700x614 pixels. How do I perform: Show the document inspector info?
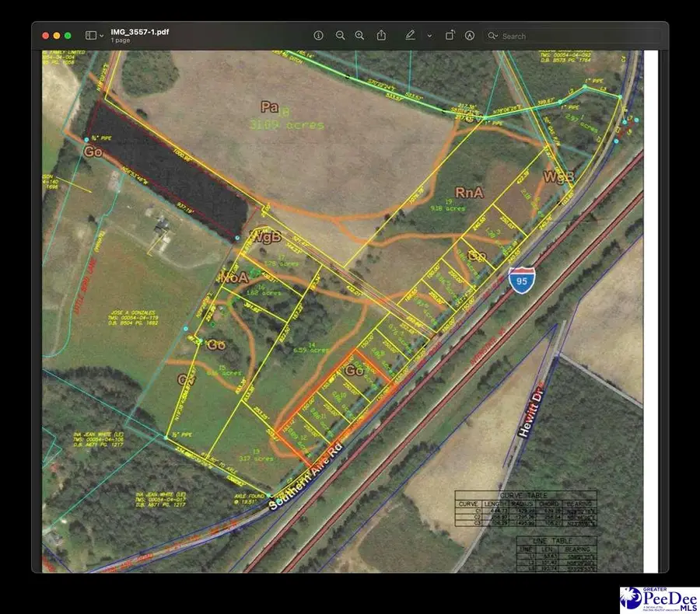[x=318, y=36]
